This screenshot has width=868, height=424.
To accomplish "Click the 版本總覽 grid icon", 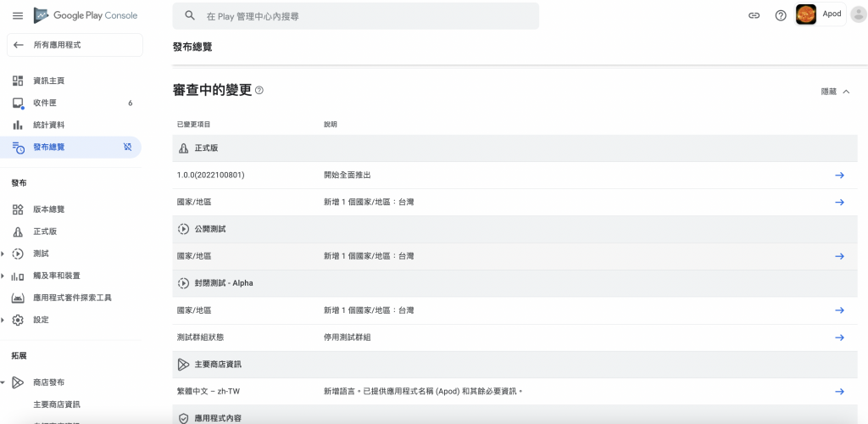I will point(18,209).
